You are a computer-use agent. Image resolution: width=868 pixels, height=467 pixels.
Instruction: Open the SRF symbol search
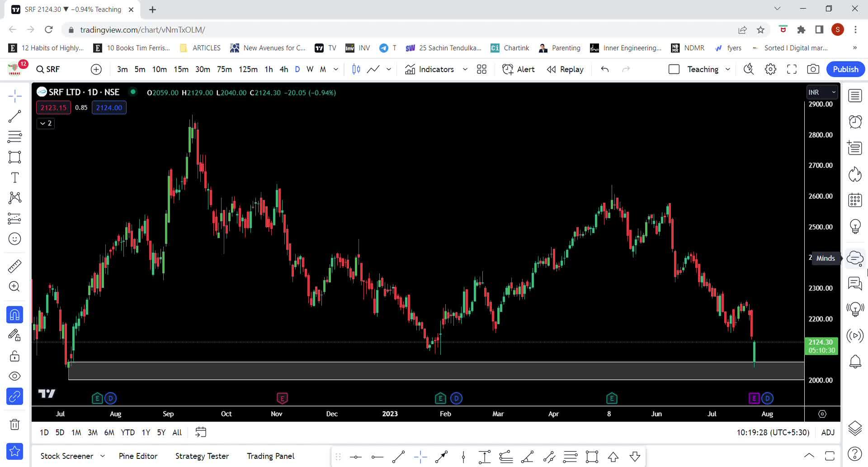(48, 69)
